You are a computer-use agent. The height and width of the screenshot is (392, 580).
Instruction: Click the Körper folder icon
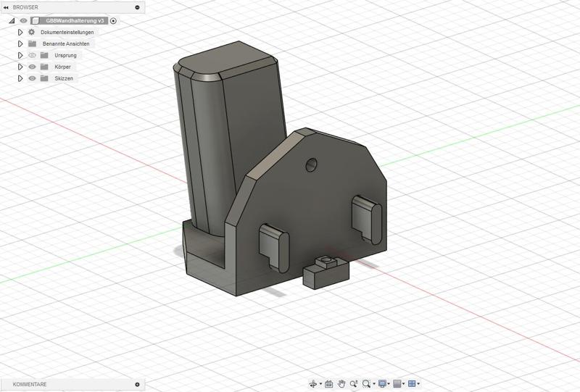(x=44, y=67)
